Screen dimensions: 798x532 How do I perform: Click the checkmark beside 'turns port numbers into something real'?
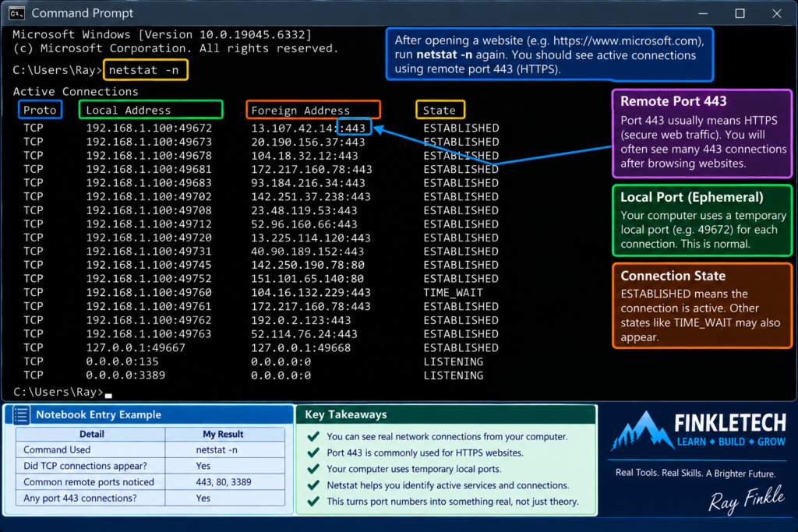click(x=313, y=502)
